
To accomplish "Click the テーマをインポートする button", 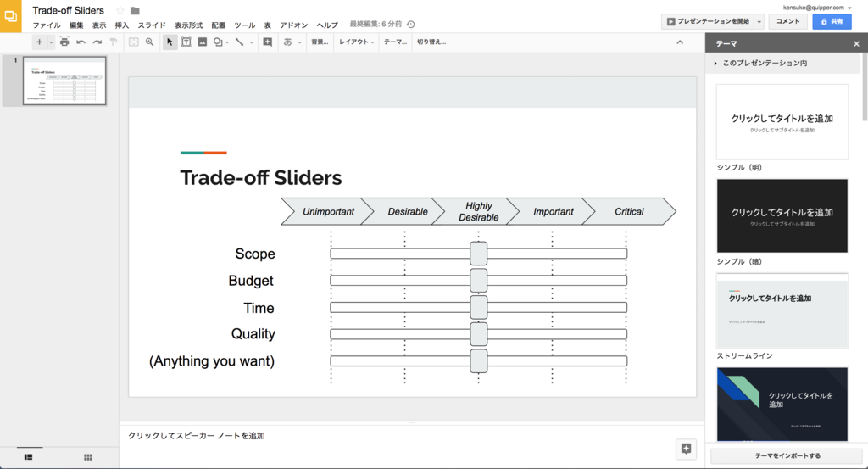I will tap(787, 455).
